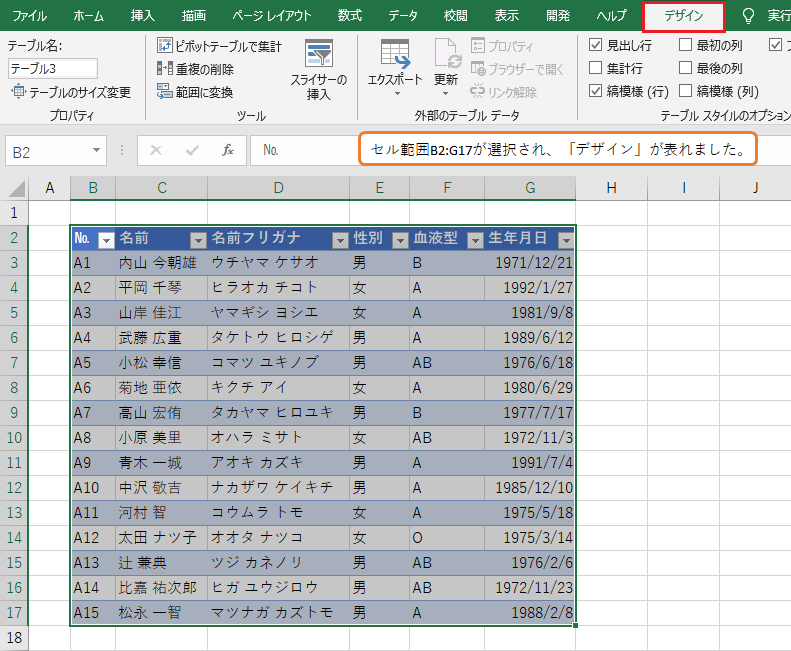
Task: Open the 名前 column filter dropdown
Action: [198, 240]
